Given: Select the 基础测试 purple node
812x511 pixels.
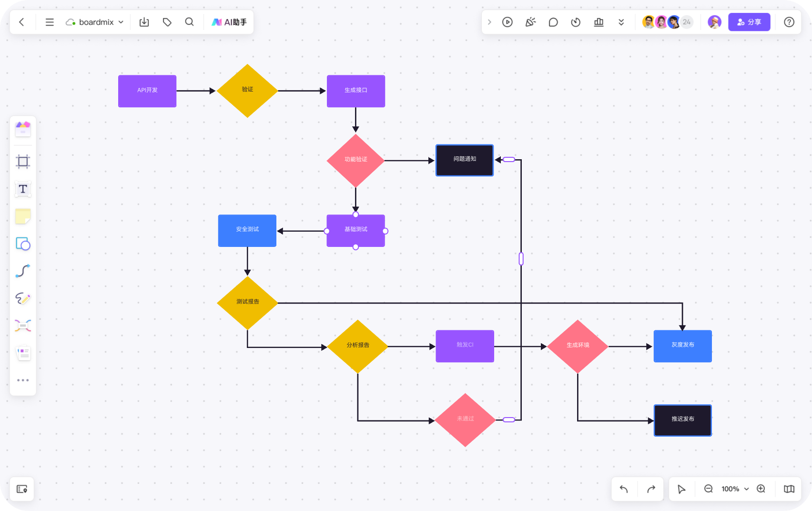Looking at the screenshot, I should click(356, 231).
